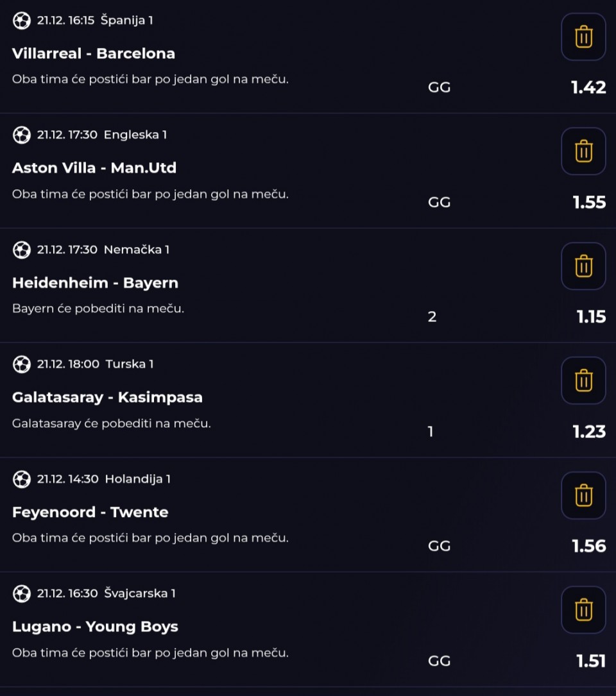Click the 1.42 odds value
The image size is (616, 696).
point(588,88)
